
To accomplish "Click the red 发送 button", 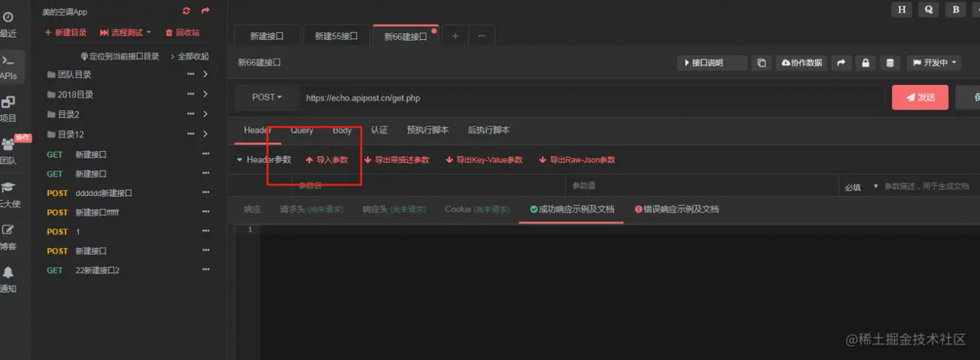I will pos(920,97).
